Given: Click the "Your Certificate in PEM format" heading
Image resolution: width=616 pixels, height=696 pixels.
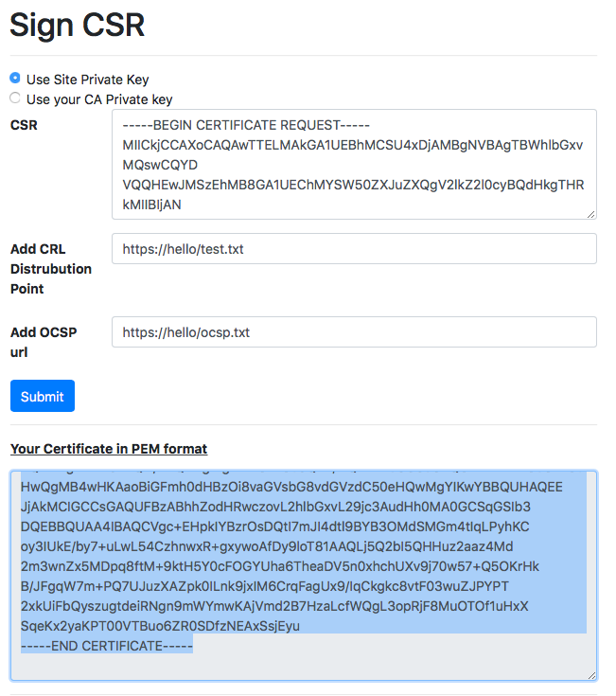Looking at the screenshot, I should [109, 448].
